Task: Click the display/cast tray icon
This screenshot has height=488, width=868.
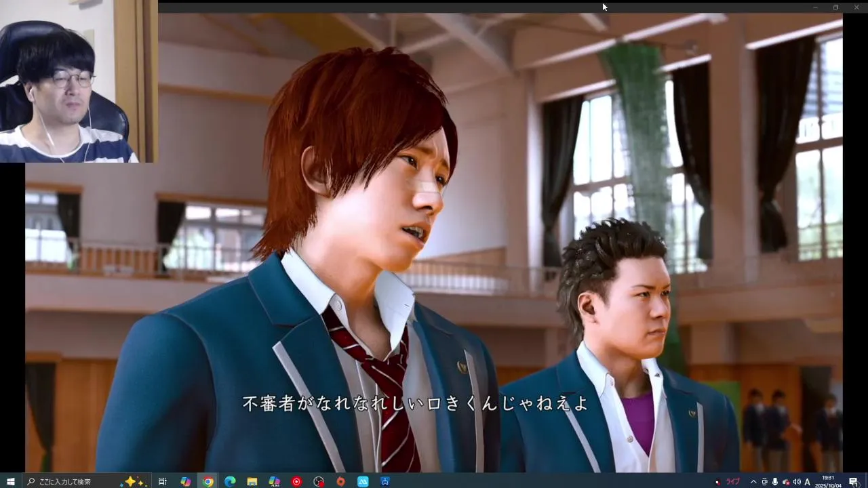Action: point(764,482)
